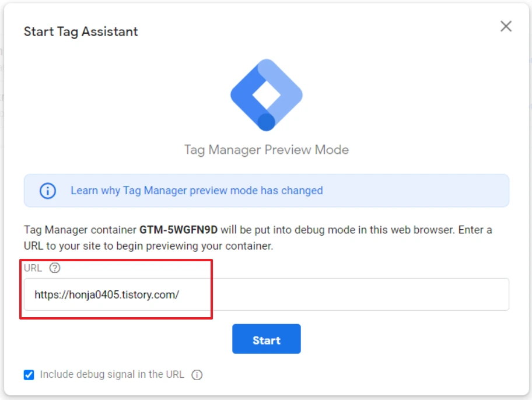Image resolution: width=532 pixels, height=400 pixels.
Task: Click the URL help question mark icon
Action: coord(55,268)
